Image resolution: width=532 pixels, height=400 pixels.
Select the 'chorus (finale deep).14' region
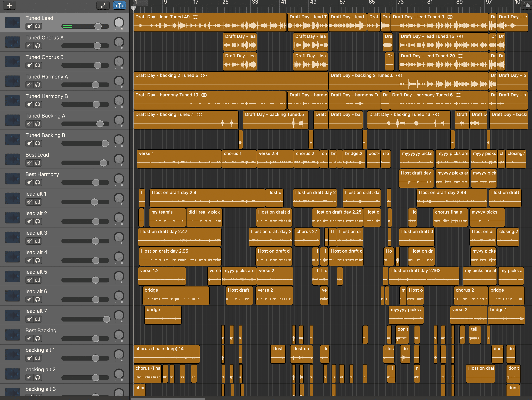click(x=167, y=354)
